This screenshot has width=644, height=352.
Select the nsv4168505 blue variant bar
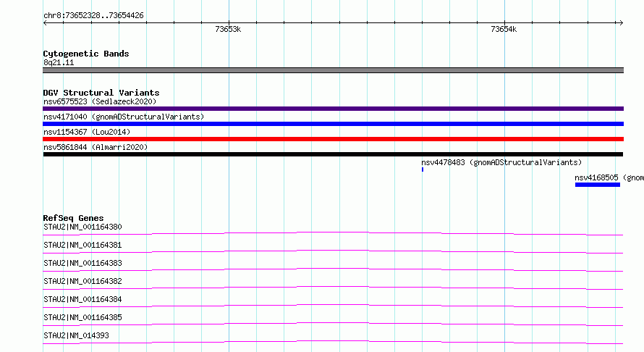point(598,185)
